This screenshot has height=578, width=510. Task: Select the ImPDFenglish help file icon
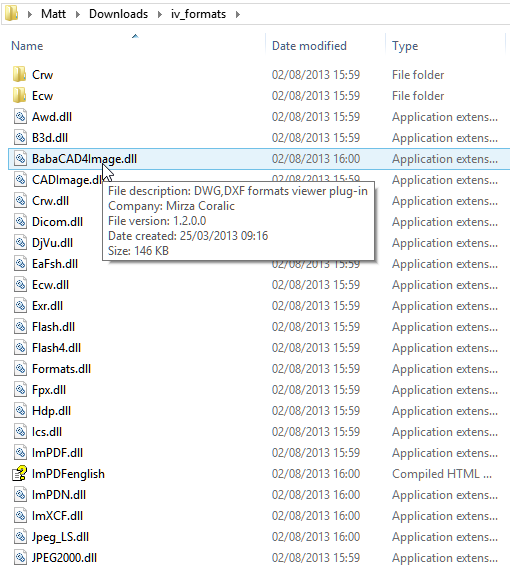click(20, 474)
